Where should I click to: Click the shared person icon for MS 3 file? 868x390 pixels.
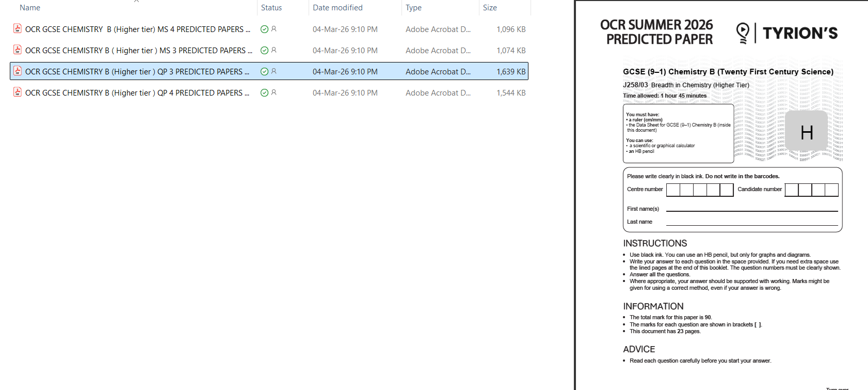point(274,50)
